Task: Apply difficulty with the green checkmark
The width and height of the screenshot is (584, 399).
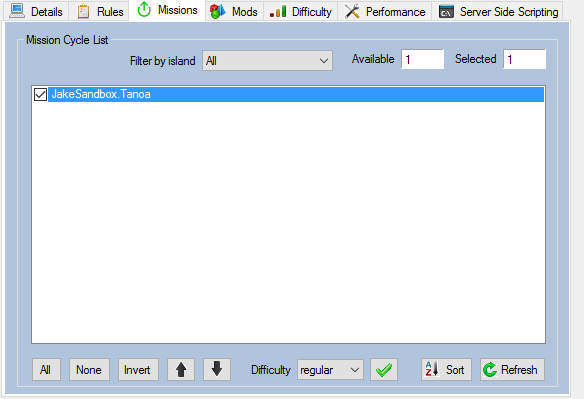Action: (384, 370)
